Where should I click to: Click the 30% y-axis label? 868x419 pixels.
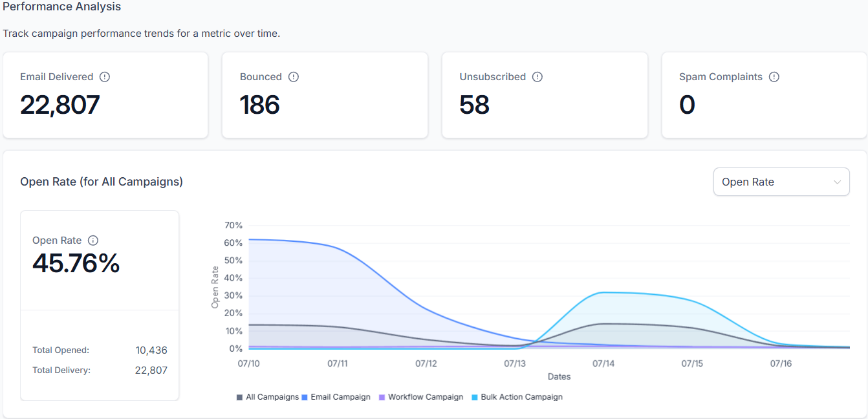coord(233,295)
